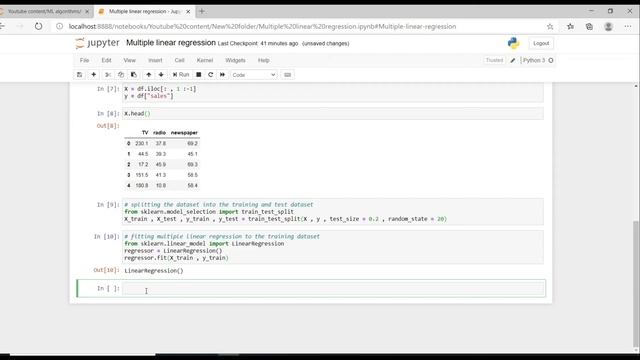Click the Jupyter logo
The height and width of the screenshot is (360, 640).
tap(98, 43)
